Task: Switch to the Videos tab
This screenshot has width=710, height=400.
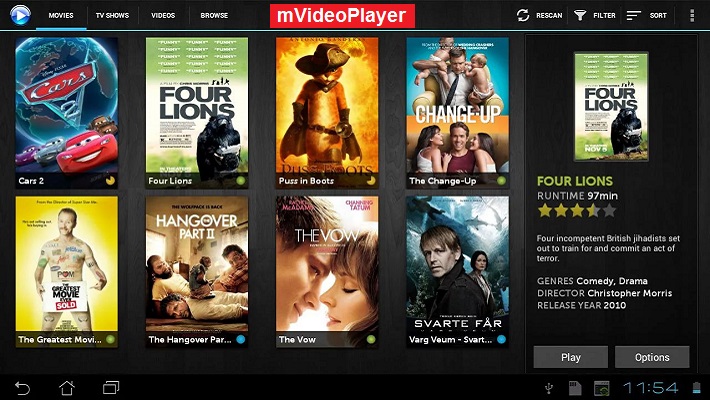Action: 163,15
